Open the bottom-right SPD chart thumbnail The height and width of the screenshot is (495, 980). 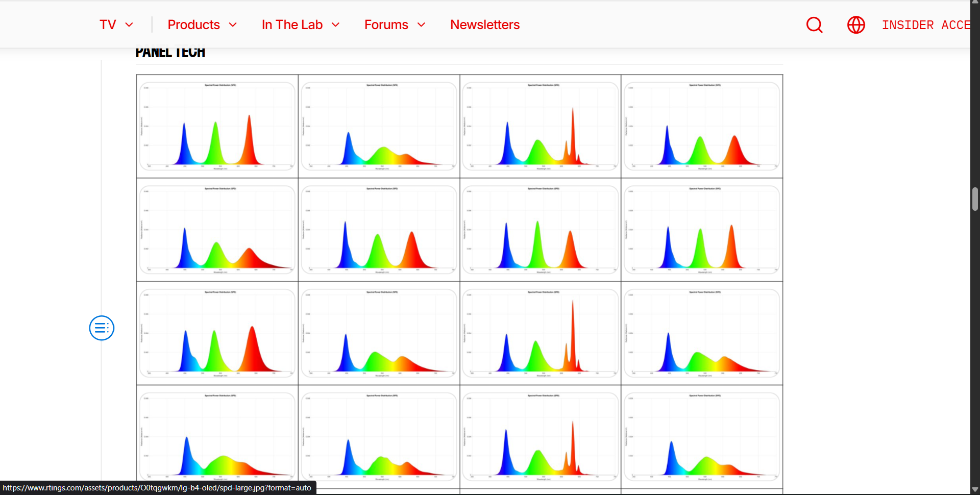701,436
